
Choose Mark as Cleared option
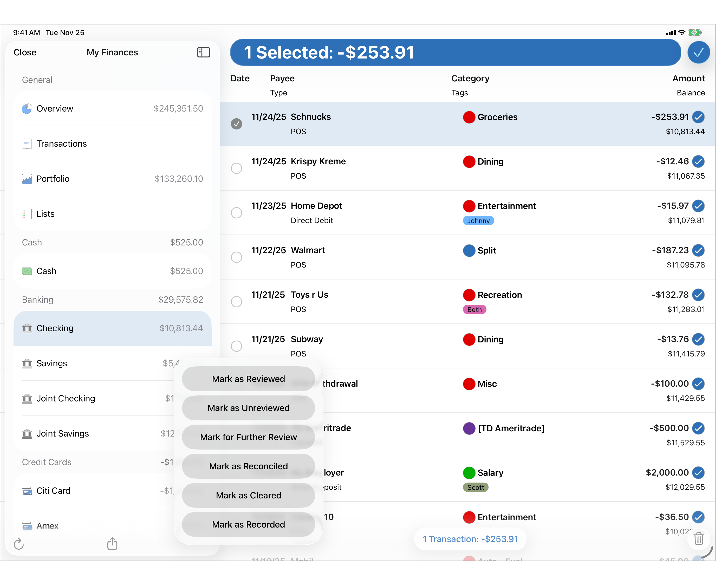pos(248,495)
